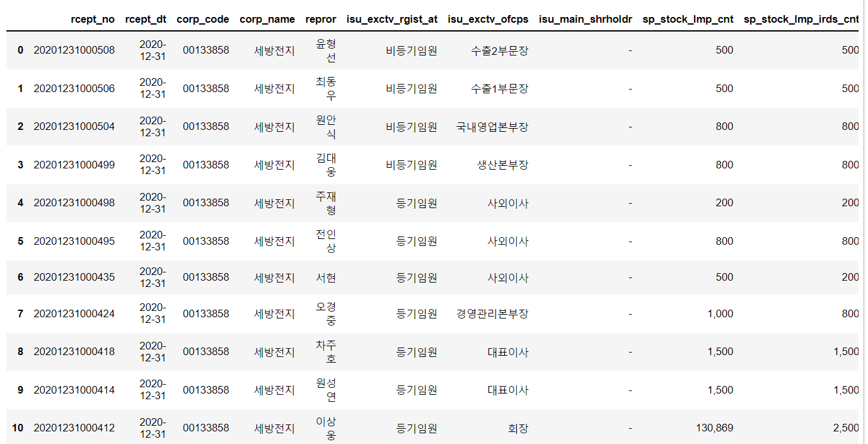Click row index 5
Viewport: 868px width, 444px height.
click(x=20, y=241)
